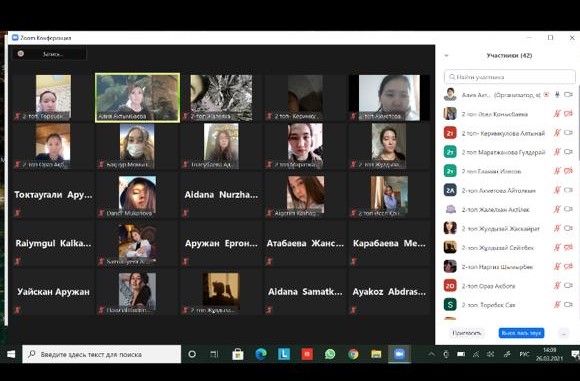Toggle the organizer's microphone in participants list

[x=557, y=95]
